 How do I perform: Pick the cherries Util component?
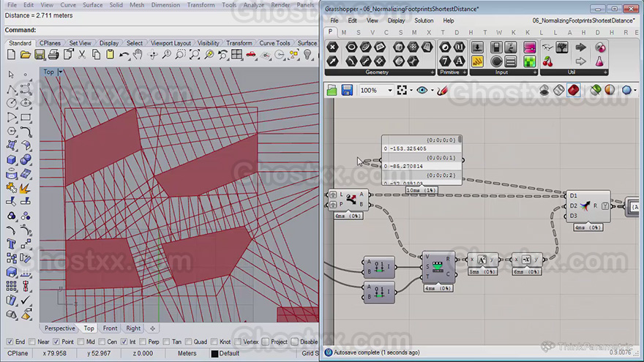coord(547,61)
